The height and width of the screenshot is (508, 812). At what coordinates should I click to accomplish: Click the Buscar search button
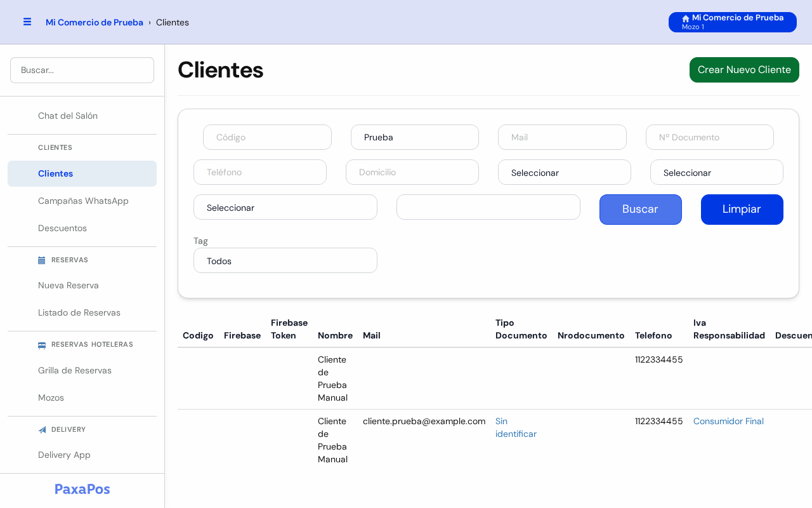point(641,210)
